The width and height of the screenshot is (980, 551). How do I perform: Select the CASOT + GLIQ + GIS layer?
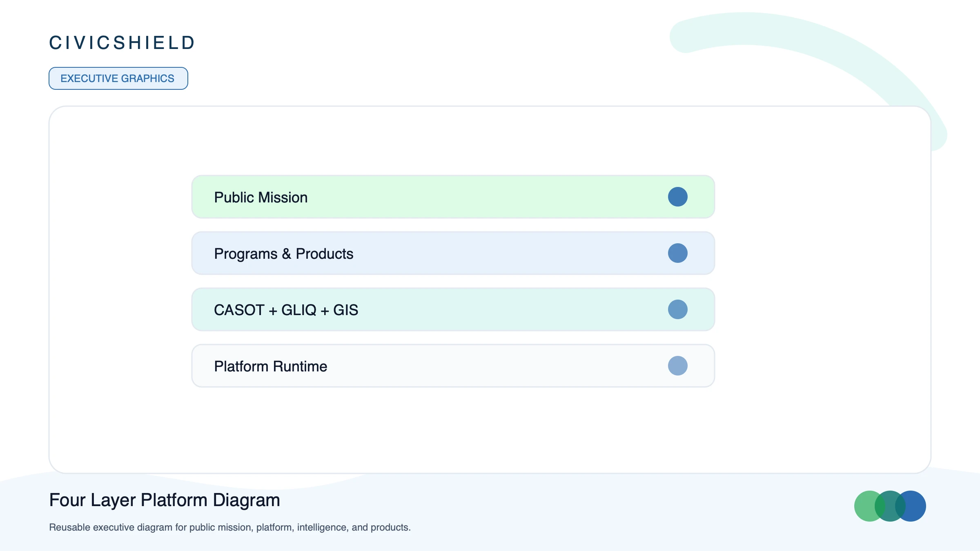click(453, 309)
